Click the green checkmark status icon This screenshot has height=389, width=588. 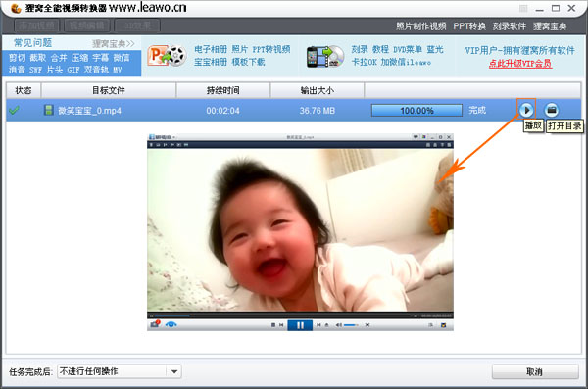pyautogui.click(x=15, y=111)
